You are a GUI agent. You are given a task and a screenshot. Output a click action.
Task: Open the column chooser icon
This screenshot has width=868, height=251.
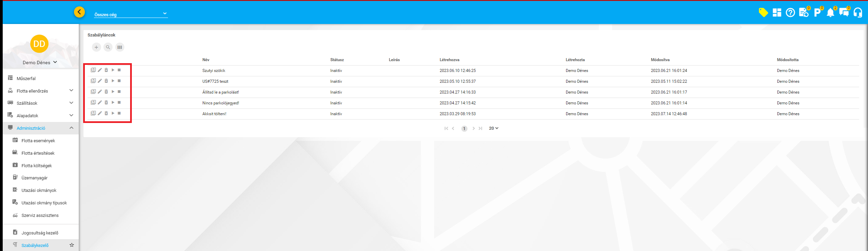pos(120,47)
